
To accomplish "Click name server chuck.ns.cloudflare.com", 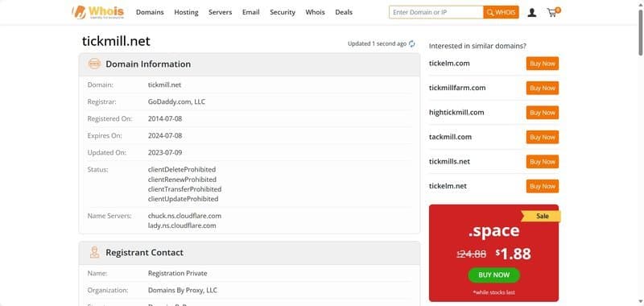I will click(184, 216).
